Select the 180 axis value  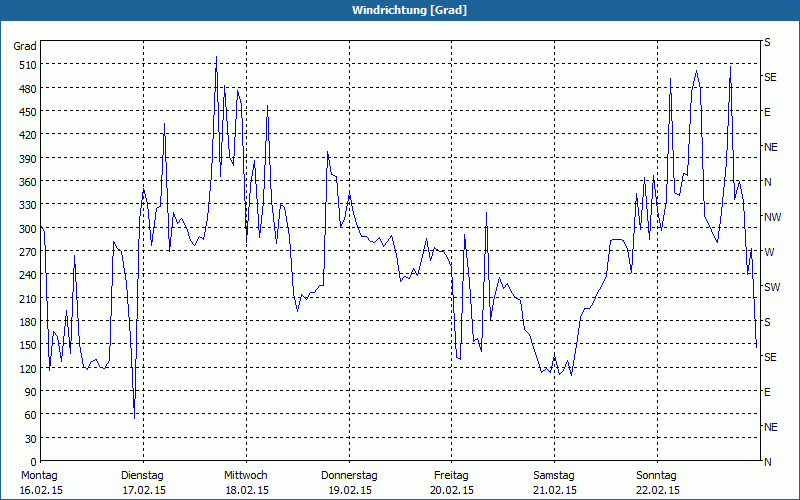click(28, 322)
